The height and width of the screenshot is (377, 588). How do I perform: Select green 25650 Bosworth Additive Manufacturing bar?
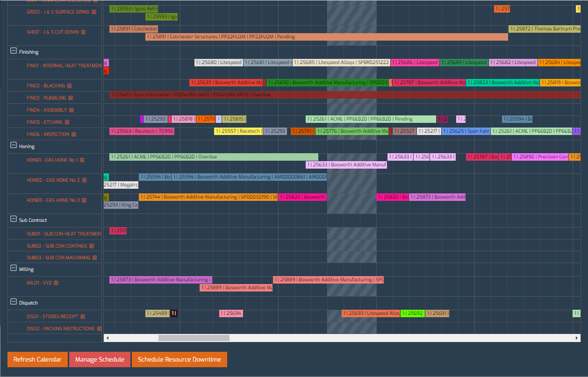point(327,83)
